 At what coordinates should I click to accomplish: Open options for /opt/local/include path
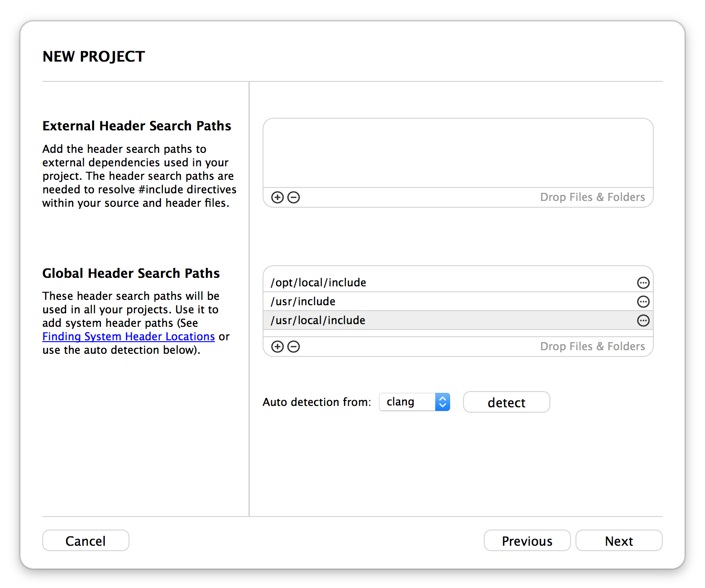(643, 283)
